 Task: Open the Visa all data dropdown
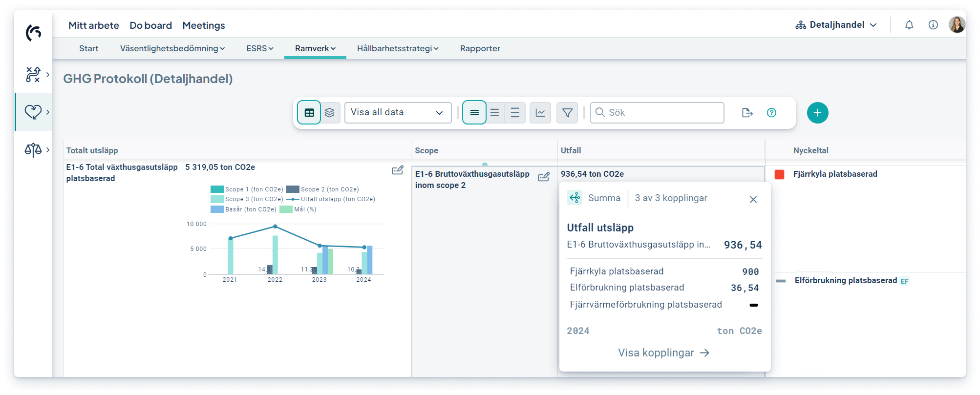point(398,113)
